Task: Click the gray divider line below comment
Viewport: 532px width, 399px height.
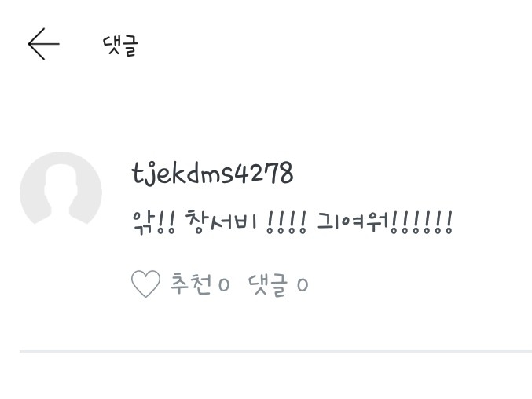Action: (x=276, y=352)
